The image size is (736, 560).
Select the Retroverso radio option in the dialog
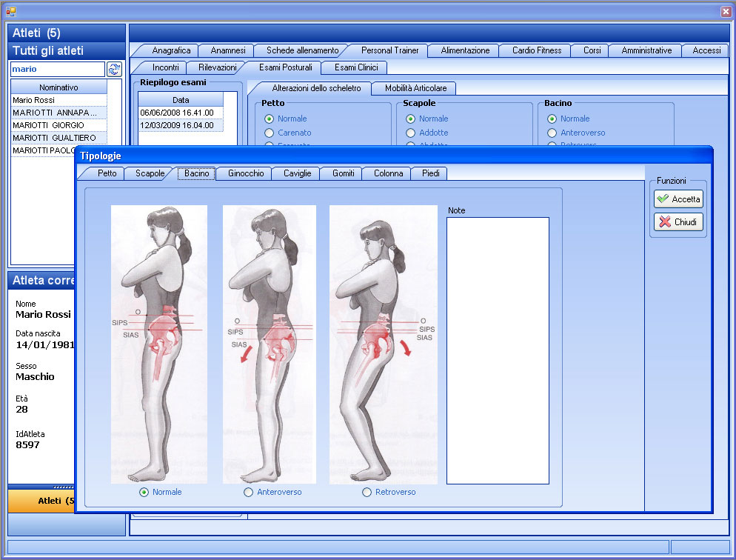[x=367, y=492]
